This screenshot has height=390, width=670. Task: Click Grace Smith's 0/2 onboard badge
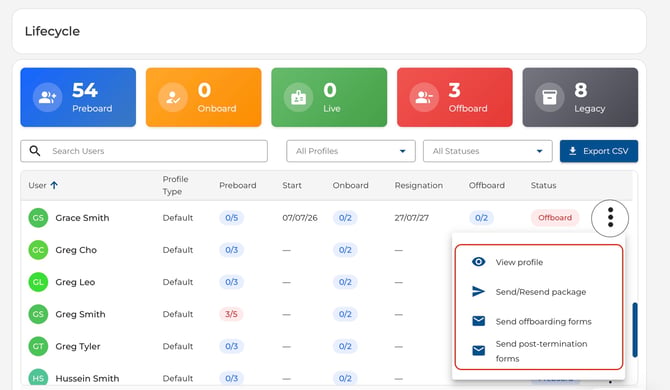click(345, 218)
